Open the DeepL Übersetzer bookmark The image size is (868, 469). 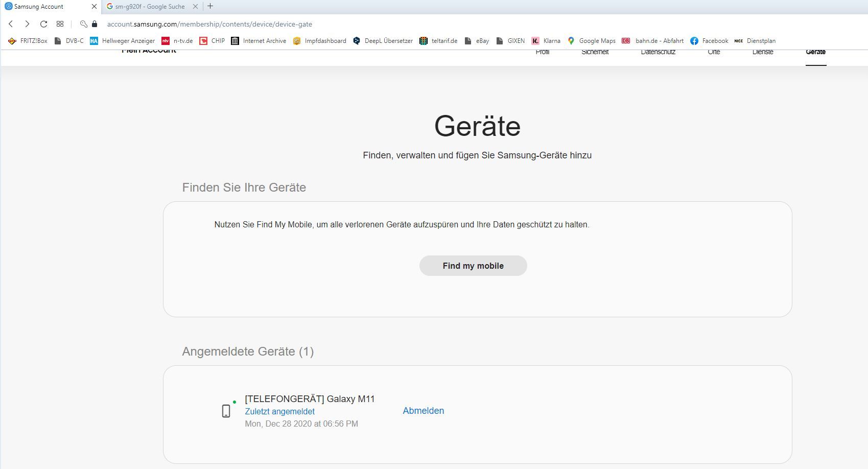383,41
